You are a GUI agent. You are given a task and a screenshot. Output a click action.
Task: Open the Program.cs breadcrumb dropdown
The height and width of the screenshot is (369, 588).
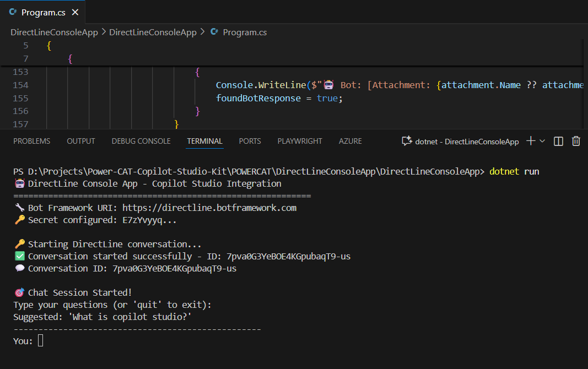(245, 32)
